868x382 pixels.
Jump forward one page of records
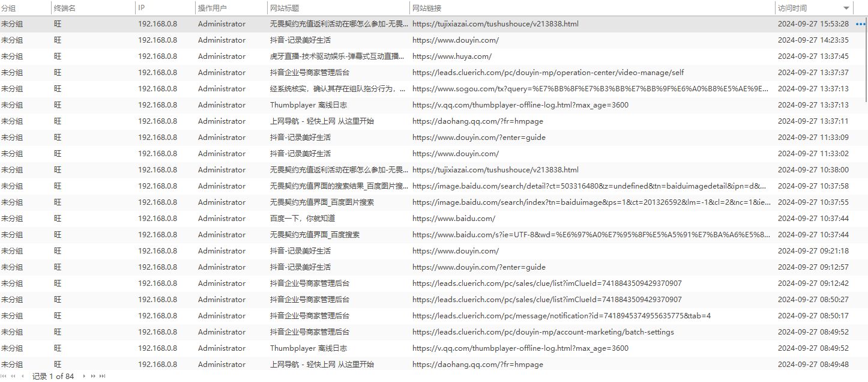tap(93, 376)
